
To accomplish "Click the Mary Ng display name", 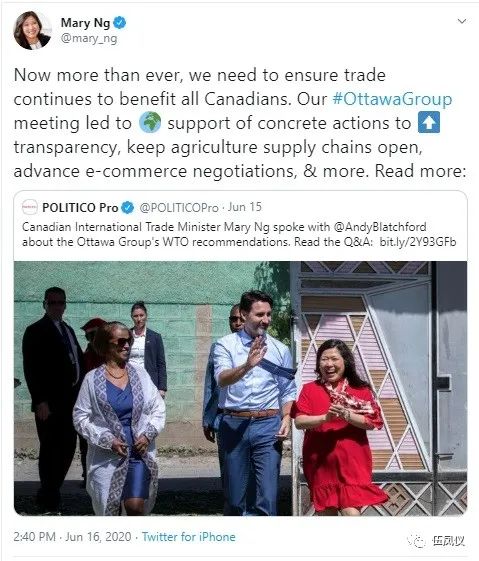I will click(x=85, y=23).
